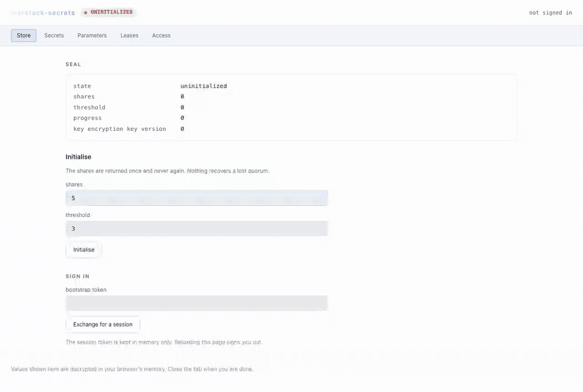Click the 'progress' row label

87,118
